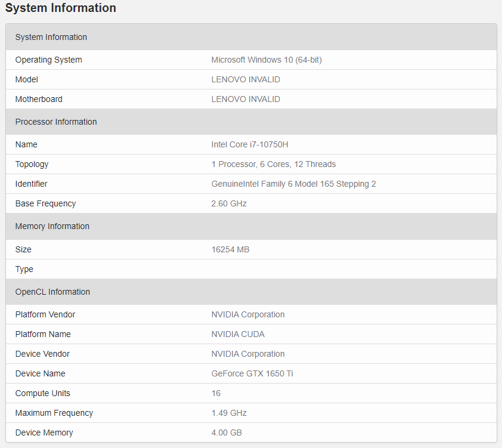Image resolution: width=502 pixels, height=448 pixels.
Task: Select the value 'Intel Core i7-10750H'
Action: (250, 144)
